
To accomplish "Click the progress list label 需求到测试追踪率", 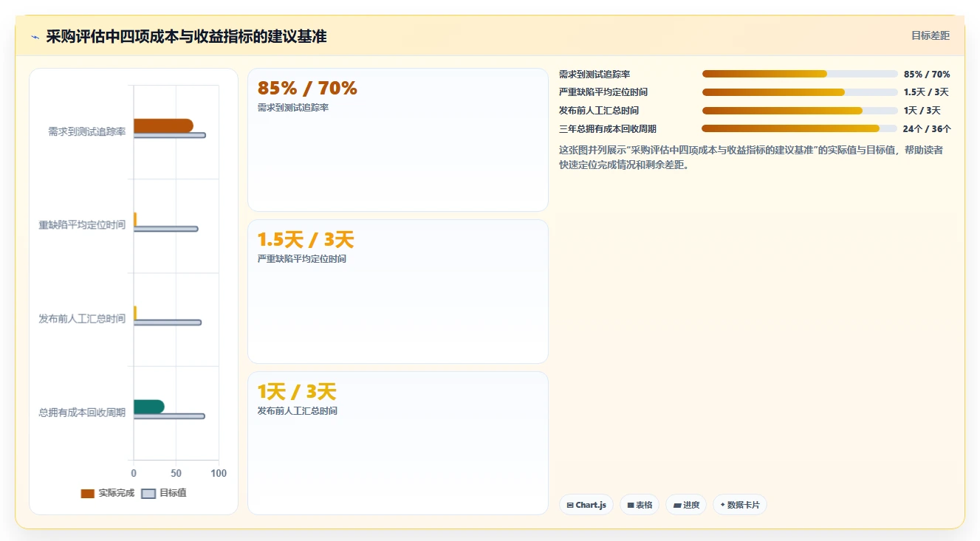I will point(594,75).
